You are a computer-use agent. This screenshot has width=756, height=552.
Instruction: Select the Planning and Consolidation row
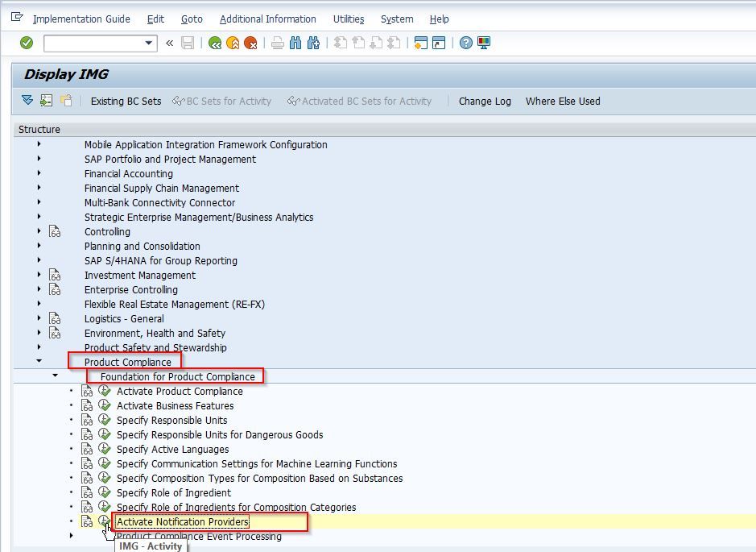click(x=385, y=246)
